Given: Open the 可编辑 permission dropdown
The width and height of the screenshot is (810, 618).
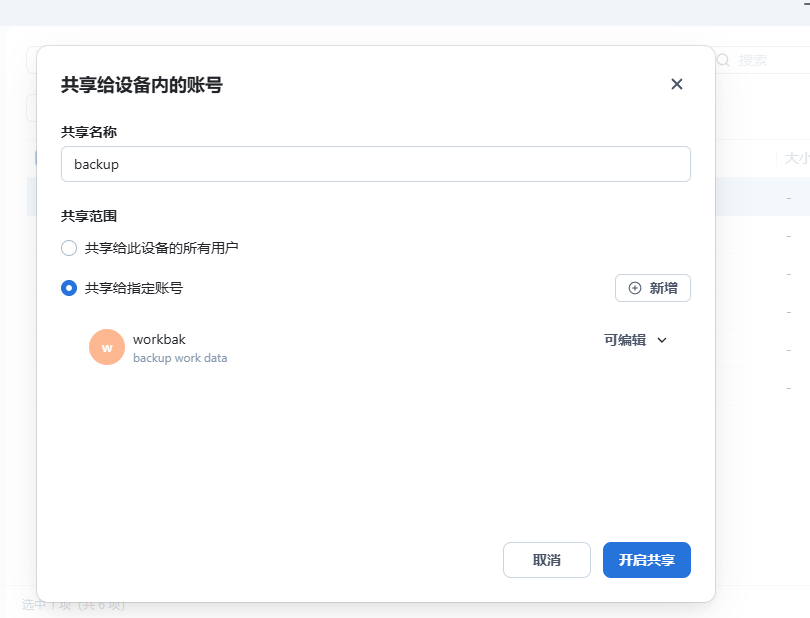Looking at the screenshot, I should click(625, 340).
